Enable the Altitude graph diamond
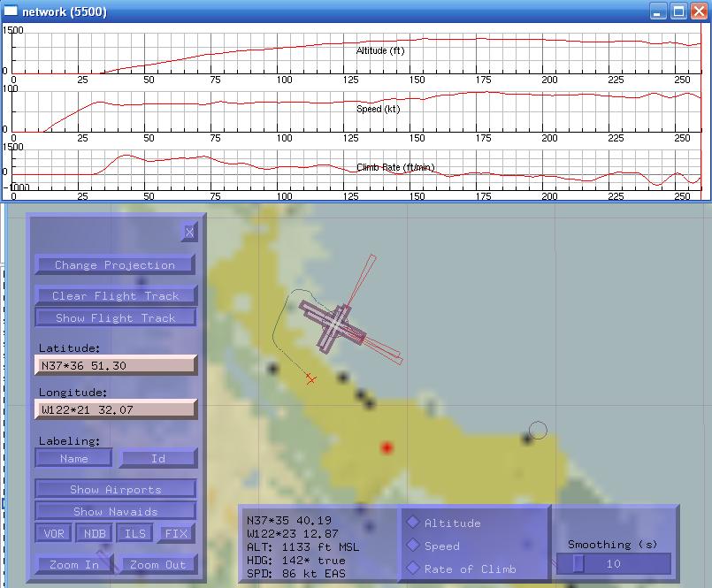This screenshot has height=588, width=712. click(413, 523)
